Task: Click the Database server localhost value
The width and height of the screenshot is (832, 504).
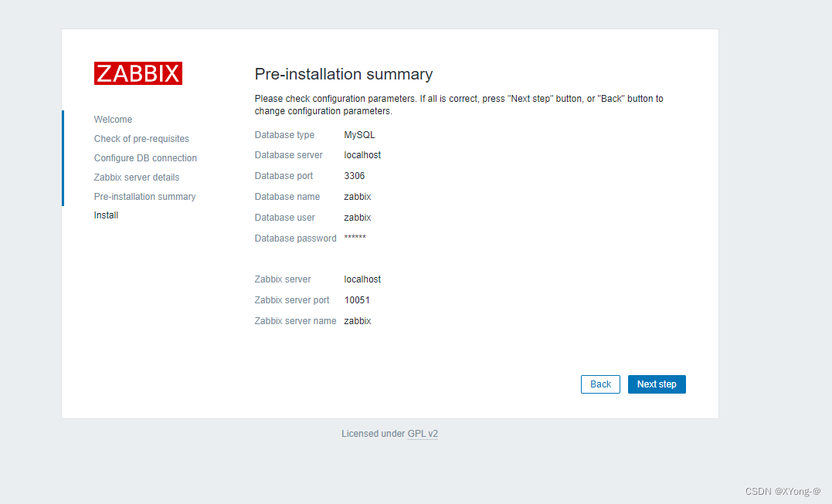Action: coord(362,155)
